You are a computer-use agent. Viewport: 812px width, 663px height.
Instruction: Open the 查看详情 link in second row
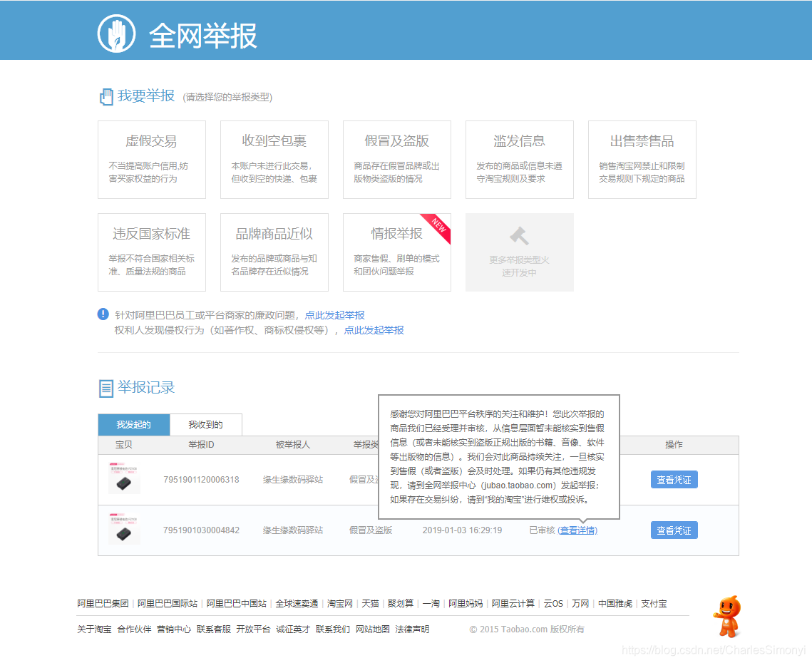click(x=578, y=530)
